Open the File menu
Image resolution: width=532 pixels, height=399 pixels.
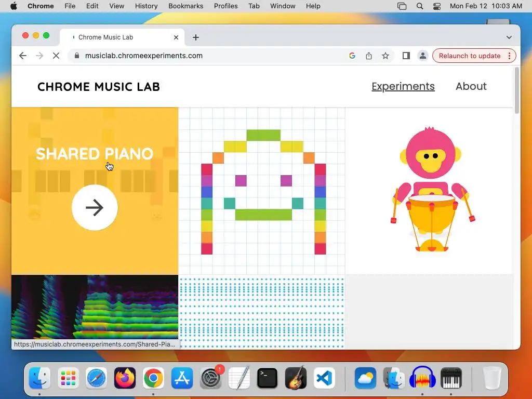70,6
